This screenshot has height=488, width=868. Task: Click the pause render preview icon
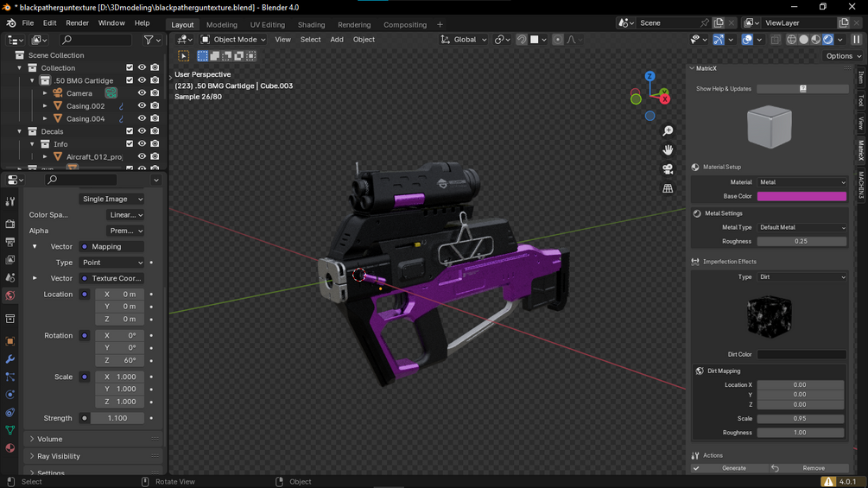[857, 39]
